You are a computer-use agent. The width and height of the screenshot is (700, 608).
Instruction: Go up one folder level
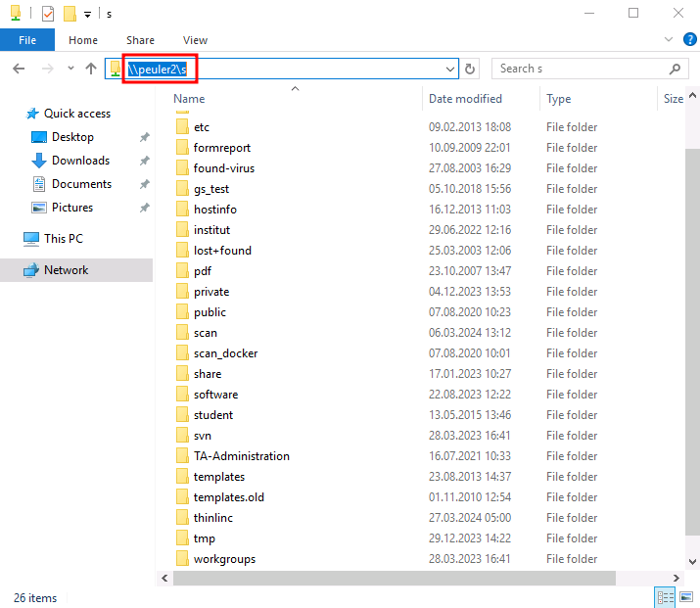[x=91, y=69]
